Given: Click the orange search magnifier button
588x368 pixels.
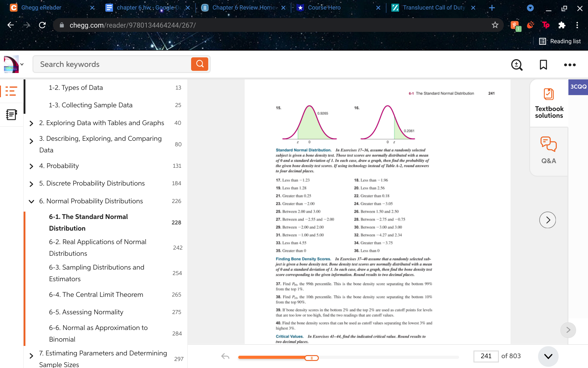Looking at the screenshot, I should [199, 64].
